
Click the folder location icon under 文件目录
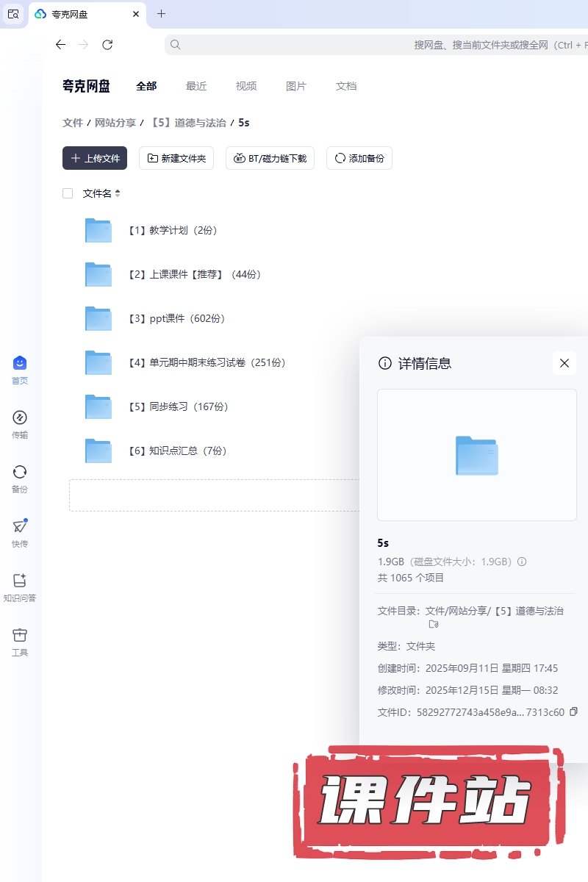[x=434, y=624]
